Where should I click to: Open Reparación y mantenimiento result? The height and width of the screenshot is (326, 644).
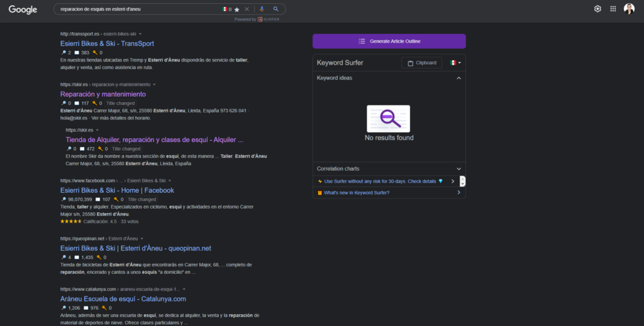click(x=103, y=94)
